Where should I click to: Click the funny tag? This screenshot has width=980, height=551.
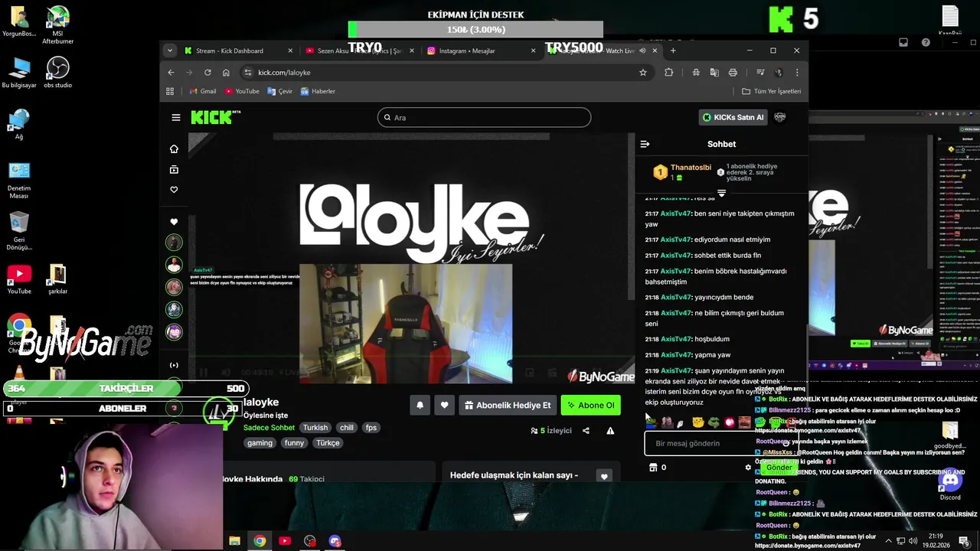tap(294, 443)
